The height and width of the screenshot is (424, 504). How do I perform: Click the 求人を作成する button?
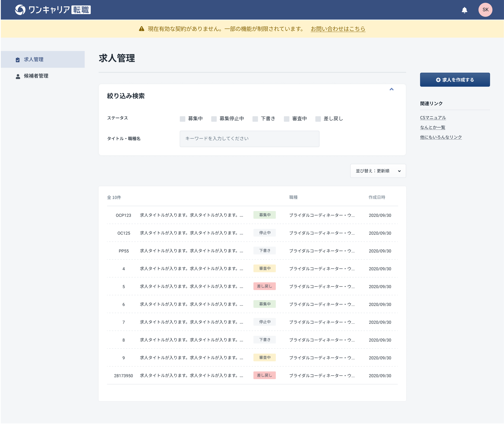(455, 80)
